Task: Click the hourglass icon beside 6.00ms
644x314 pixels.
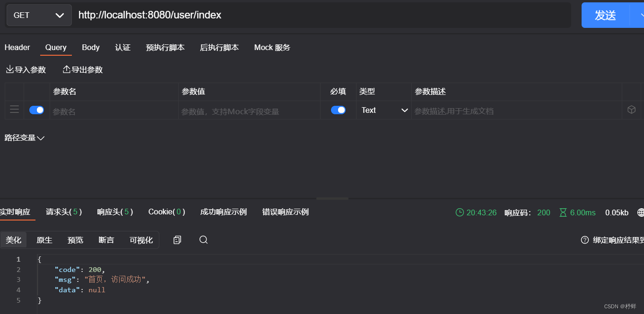Action: 563,212
